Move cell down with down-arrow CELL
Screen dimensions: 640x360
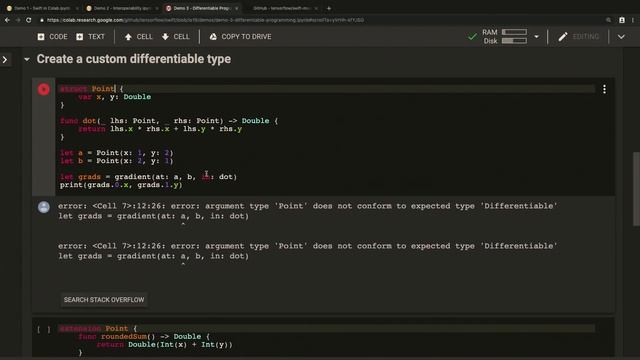pyautogui.click(x=176, y=37)
